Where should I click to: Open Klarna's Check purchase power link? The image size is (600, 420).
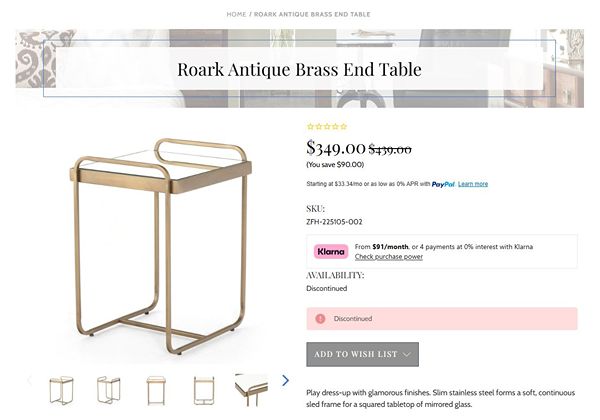tap(388, 257)
